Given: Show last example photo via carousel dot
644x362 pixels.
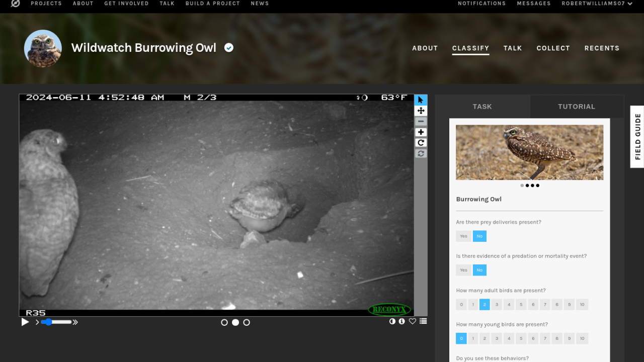Looking at the screenshot, I should click(x=538, y=186).
